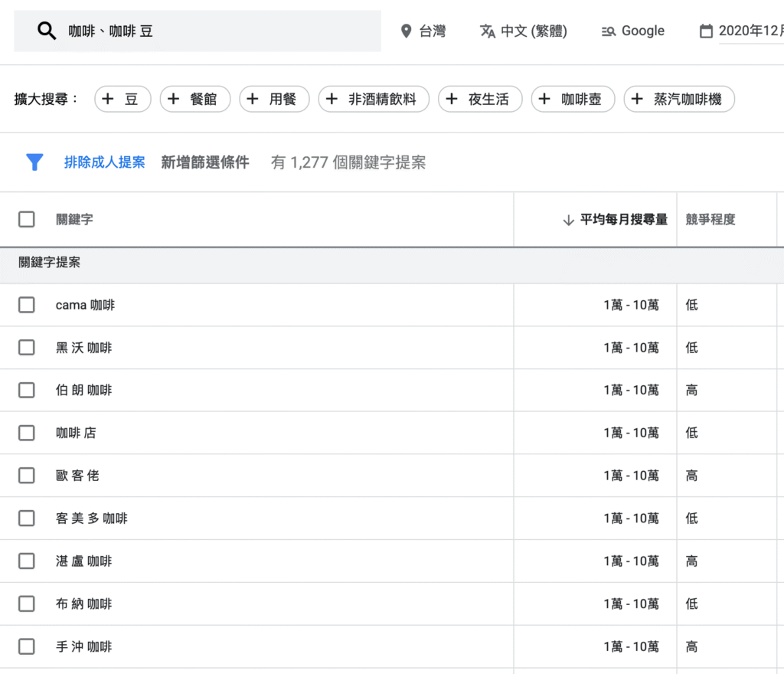Check the 湛 盧 咖啡 row checkbox
Viewport: 784px width, 674px height.
point(27,561)
